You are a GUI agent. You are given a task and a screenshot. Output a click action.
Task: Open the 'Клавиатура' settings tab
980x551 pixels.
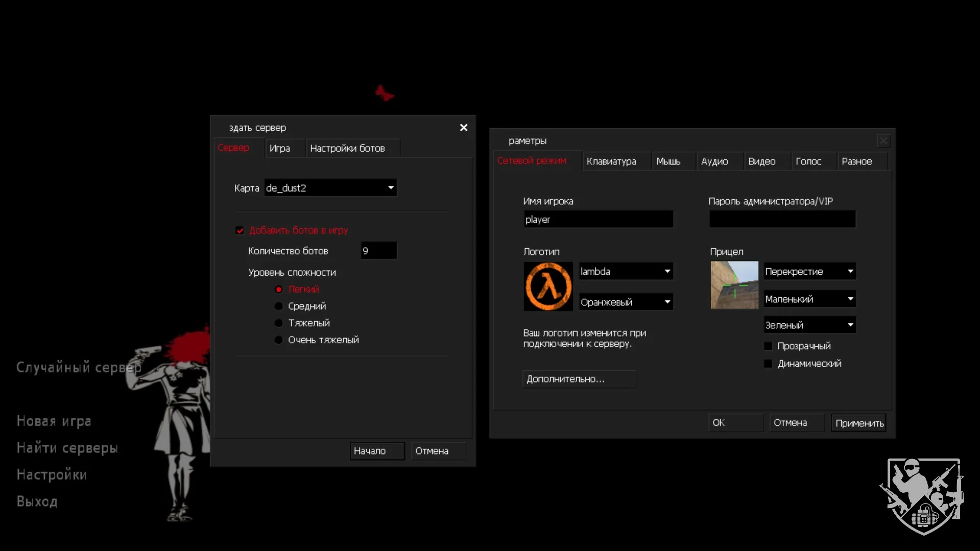click(x=611, y=161)
